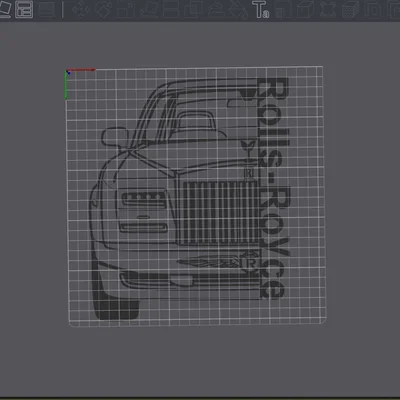Select the Rolls-Royce text on the model
The height and width of the screenshot is (400, 400).
tap(273, 187)
